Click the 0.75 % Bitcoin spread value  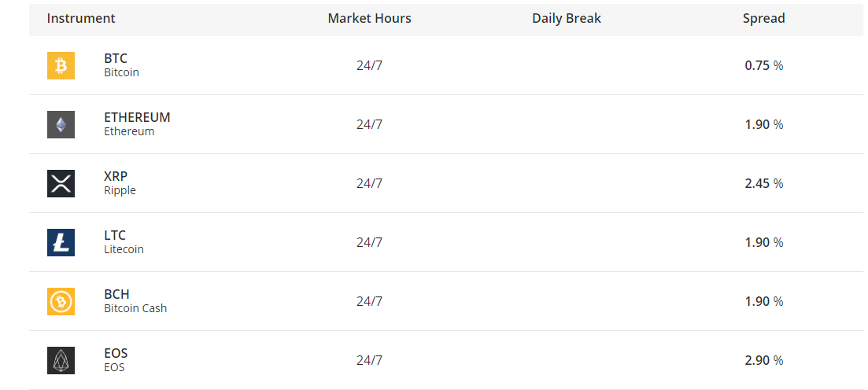pyautogui.click(x=764, y=66)
